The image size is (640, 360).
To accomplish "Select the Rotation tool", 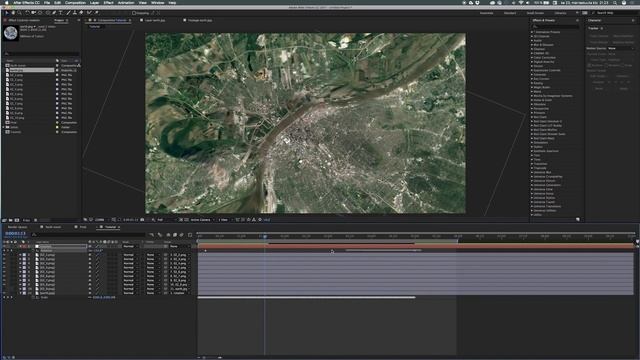I will [27, 13].
